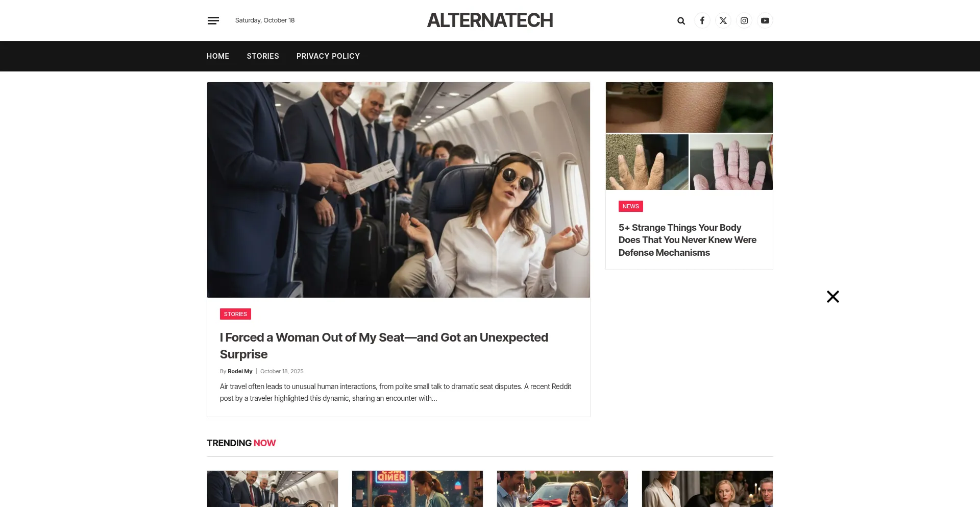This screenshot has width=980, height=507.
Task: Open '5+ Strange Things Your Body' article title
Action: pos(687,240)
